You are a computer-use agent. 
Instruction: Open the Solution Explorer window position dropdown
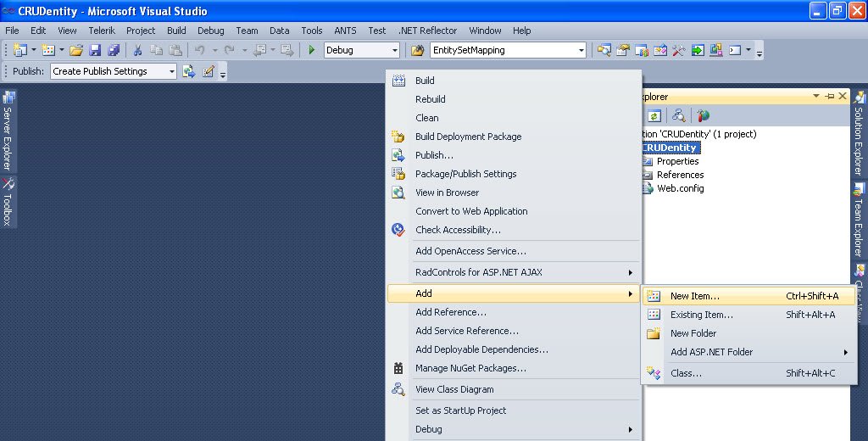[x=816, y=97]
